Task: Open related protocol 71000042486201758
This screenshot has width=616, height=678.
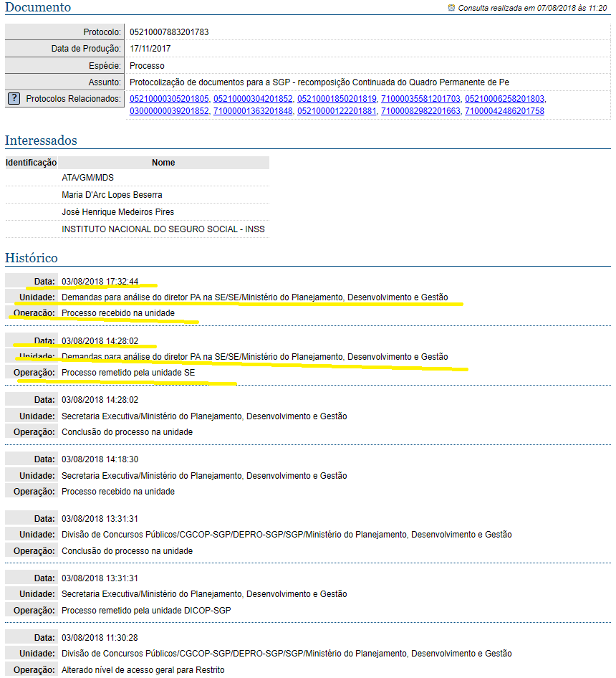Action: [x=504, y=110]
